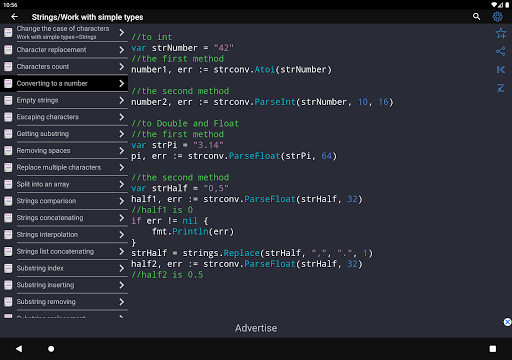Open the Strings comparison topic

tap(64, 201)
